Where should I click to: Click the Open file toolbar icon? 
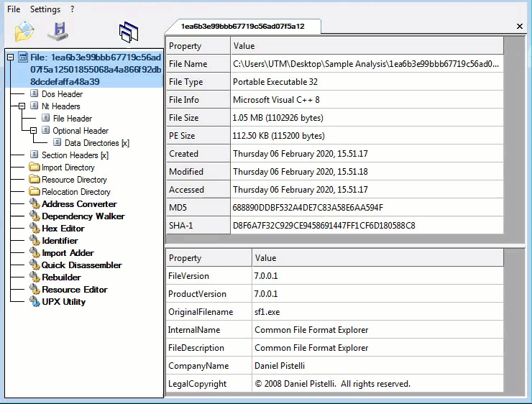[24, 31]
